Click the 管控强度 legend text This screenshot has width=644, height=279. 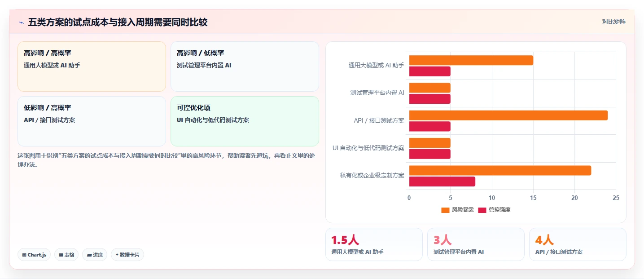click(499, 210)
